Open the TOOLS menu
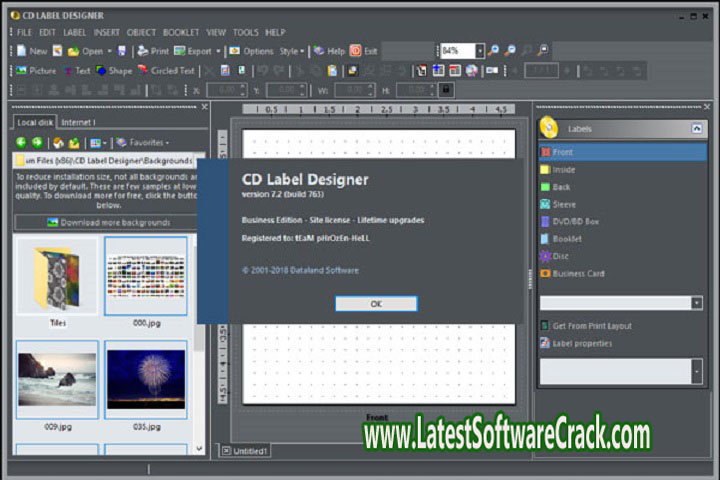 click(245, 32)
